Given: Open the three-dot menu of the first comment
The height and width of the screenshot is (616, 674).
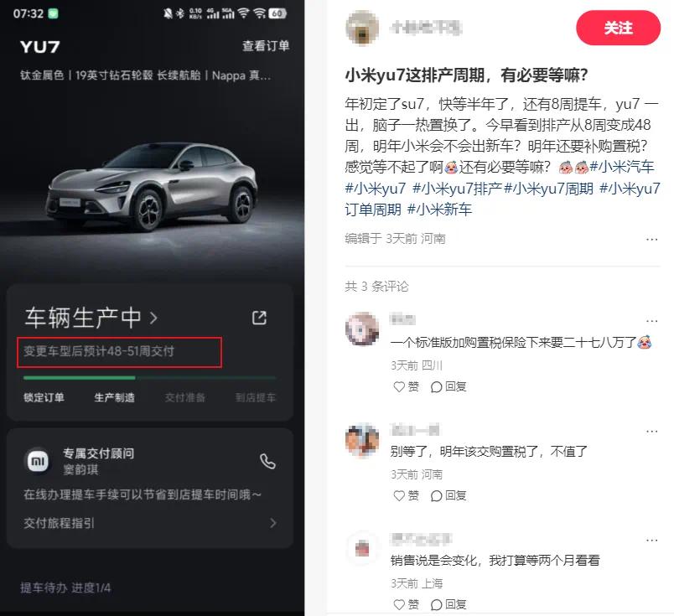Looking at the screenshot, I should (651, 321).
